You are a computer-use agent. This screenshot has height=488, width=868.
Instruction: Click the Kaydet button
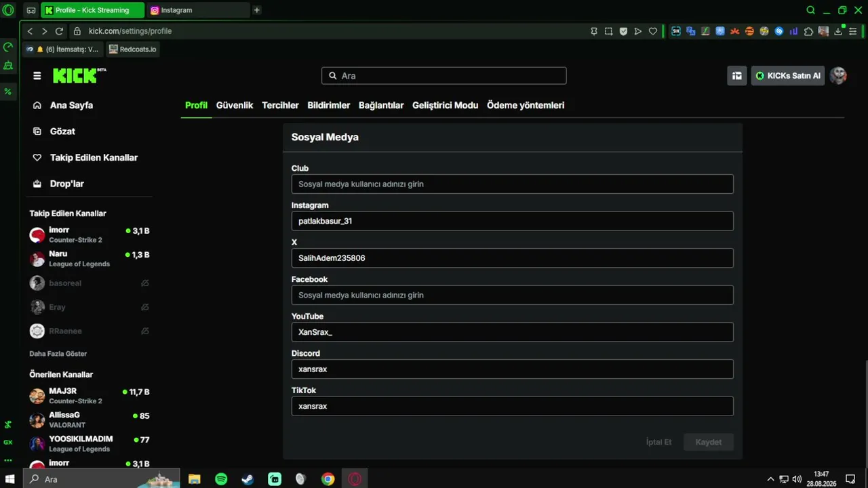(709, 442)
